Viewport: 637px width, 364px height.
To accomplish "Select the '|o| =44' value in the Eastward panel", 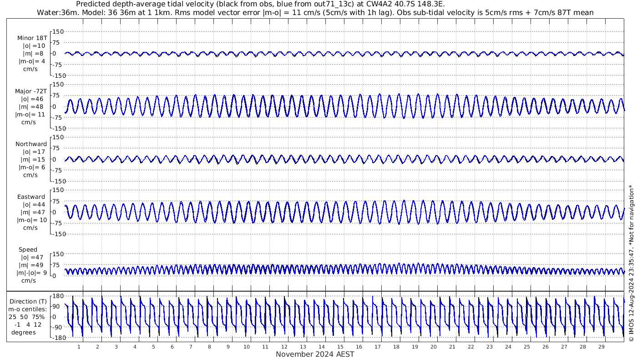I will [x=34, y=205].
